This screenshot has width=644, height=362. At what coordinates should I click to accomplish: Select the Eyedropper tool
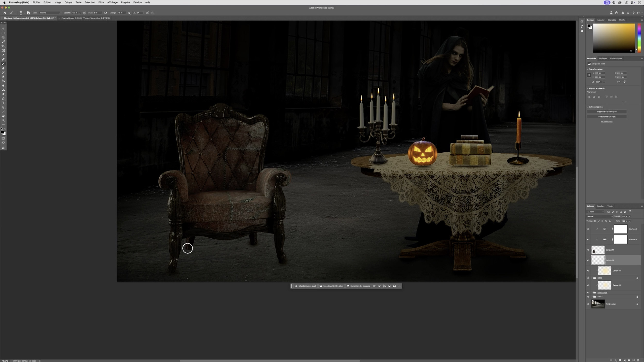click(3, 55)
